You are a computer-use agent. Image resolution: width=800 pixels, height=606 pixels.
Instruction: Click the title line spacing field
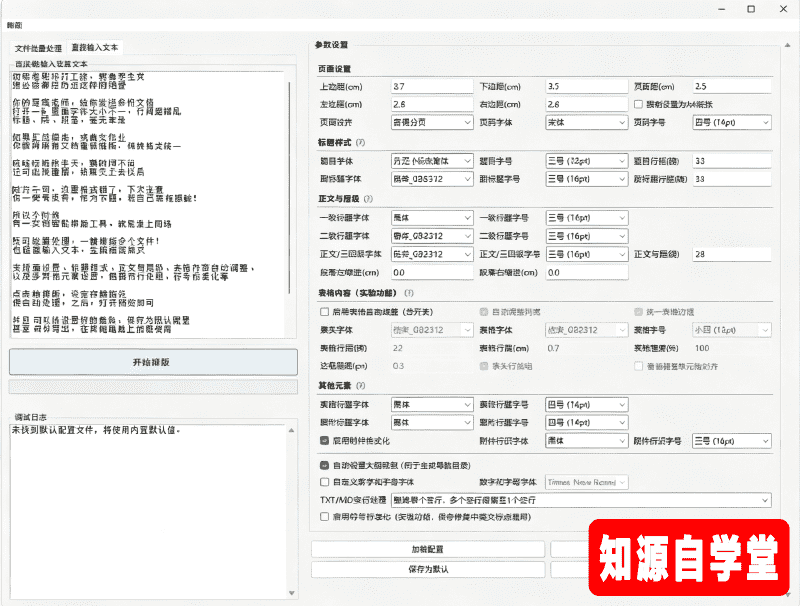(732, 161)
